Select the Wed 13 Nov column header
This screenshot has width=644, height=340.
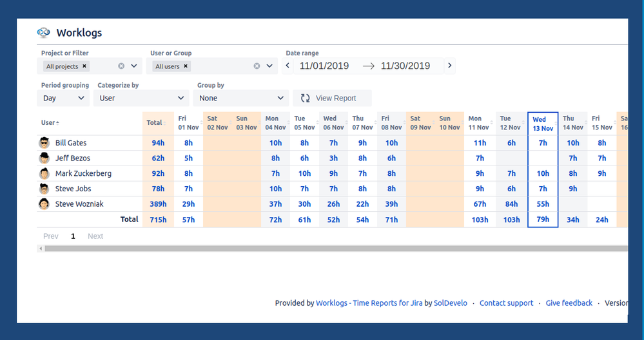click(x=543, y=124)
